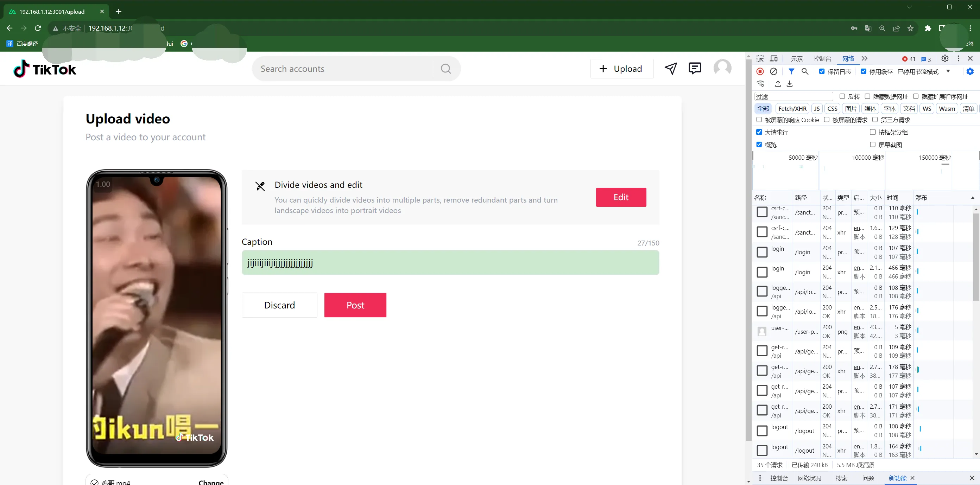Image resolution: width=980 pixels, height=485 pixels.
Task: Expand more DevTools tabs chevron
Action: 865,58
